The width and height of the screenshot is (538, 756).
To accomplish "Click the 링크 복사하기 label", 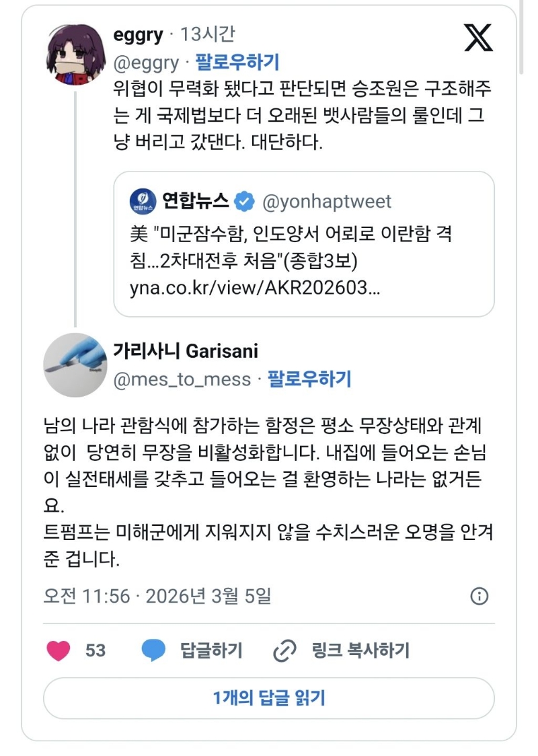I will coord(360,650).
